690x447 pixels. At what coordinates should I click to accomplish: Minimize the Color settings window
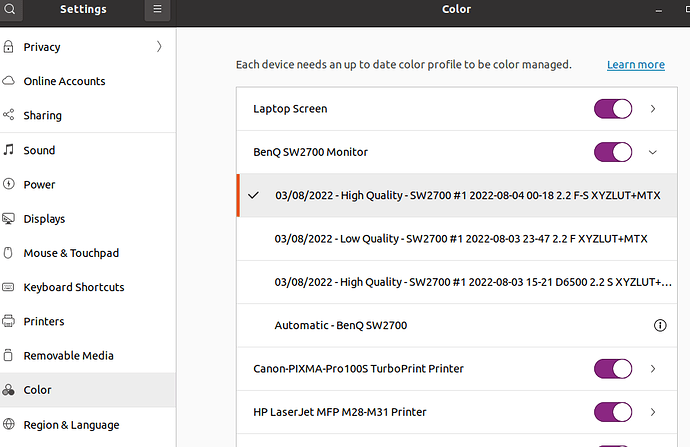click(x=659, y=11)
